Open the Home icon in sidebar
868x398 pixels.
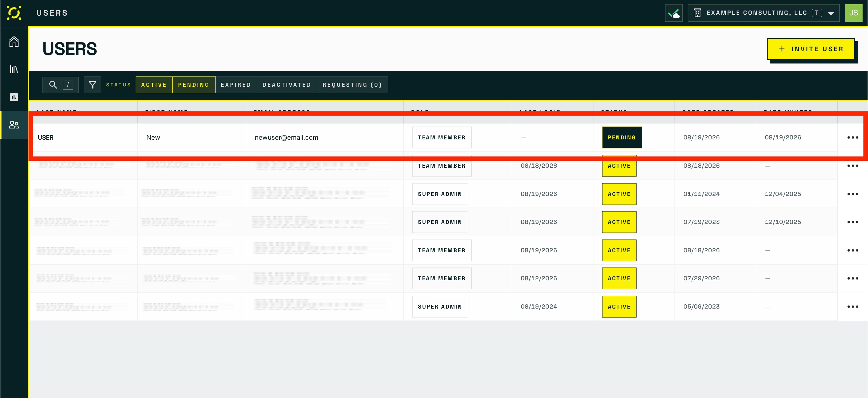[14, 42]
